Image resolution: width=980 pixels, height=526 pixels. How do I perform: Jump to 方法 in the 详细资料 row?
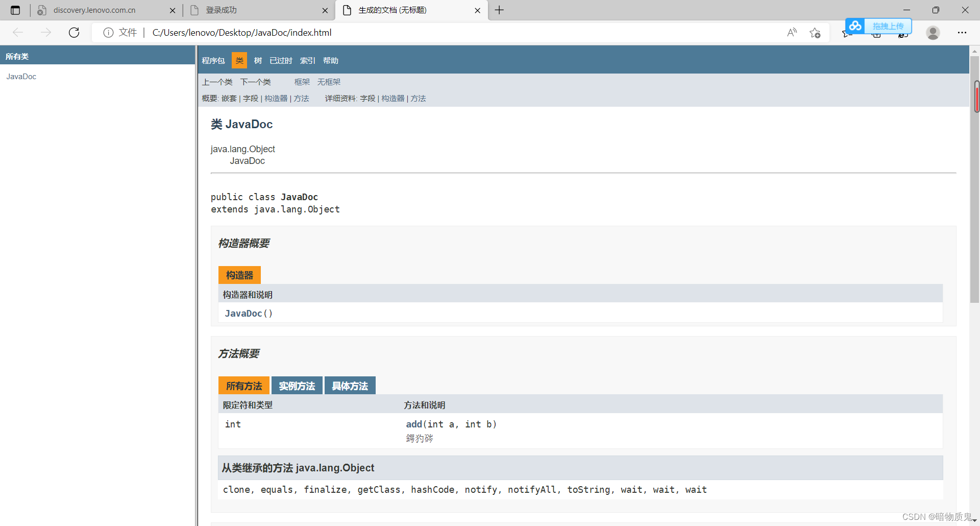(419, 99)
